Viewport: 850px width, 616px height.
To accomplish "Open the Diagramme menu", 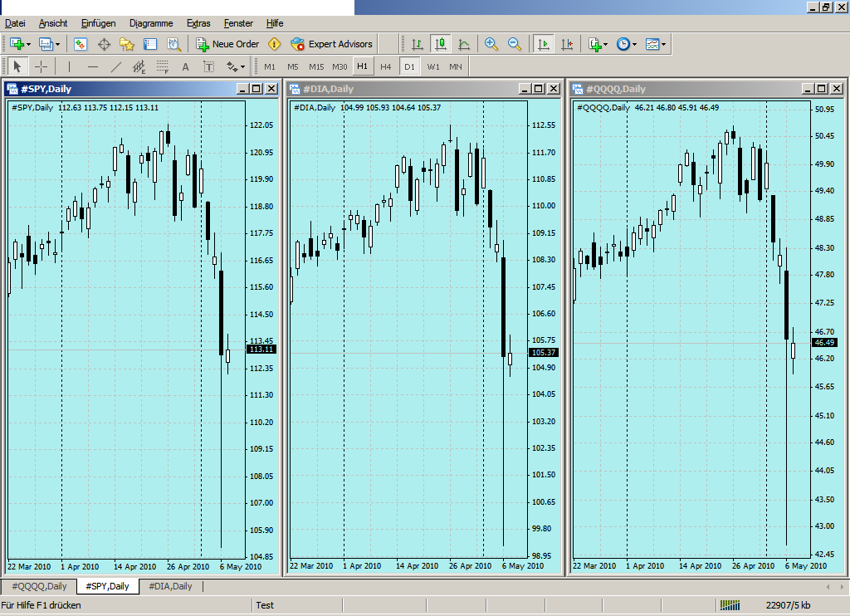I will click(x=151, y=23).
